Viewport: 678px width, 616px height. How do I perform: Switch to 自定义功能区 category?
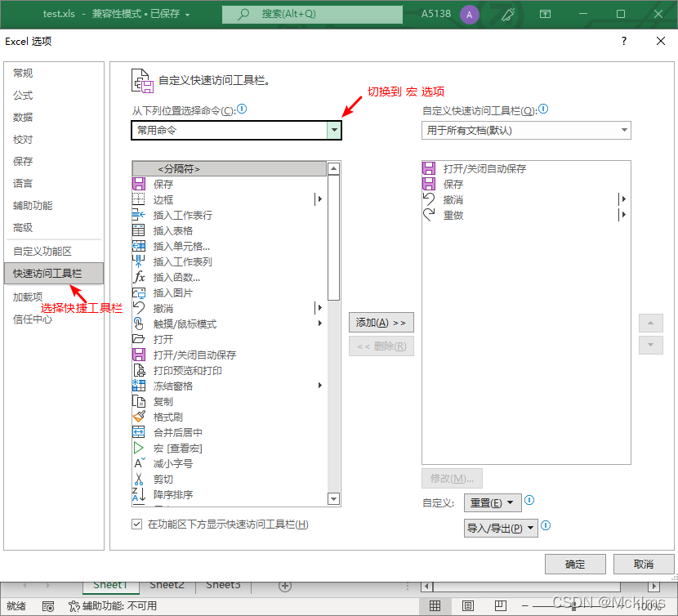[x=42, y=252]
